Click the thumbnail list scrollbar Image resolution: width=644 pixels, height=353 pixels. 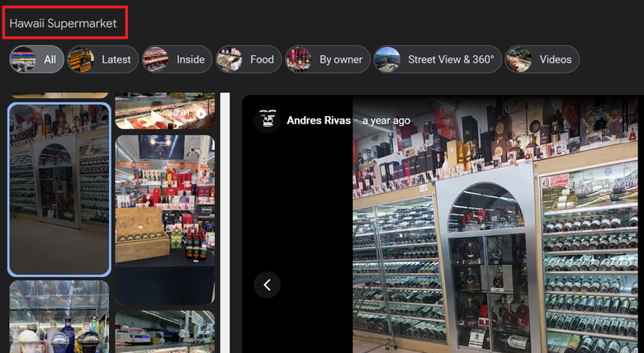tap(225, 223)
